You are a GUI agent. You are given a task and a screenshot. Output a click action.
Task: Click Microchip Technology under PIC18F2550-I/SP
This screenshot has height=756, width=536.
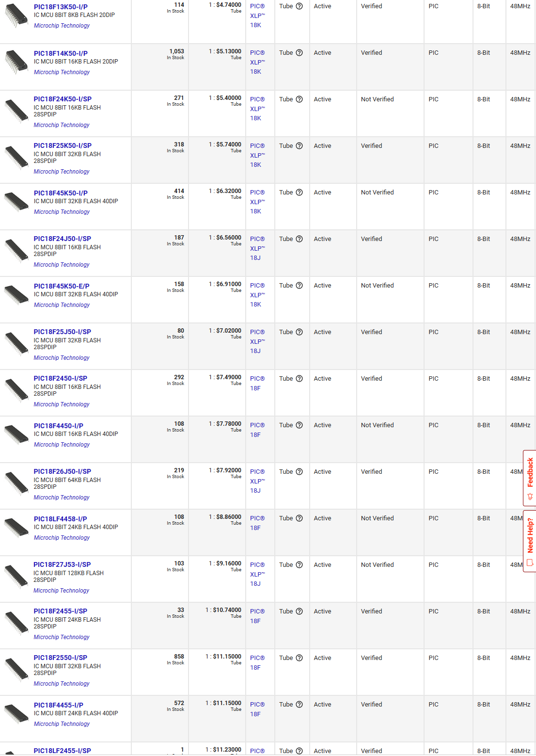click(62, 684)
